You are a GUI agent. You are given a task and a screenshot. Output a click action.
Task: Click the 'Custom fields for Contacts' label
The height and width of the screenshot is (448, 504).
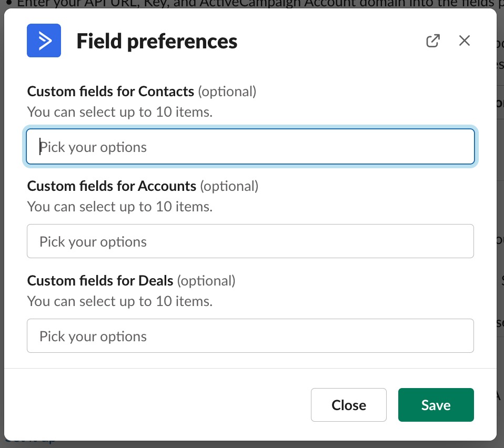coord(110,91)
